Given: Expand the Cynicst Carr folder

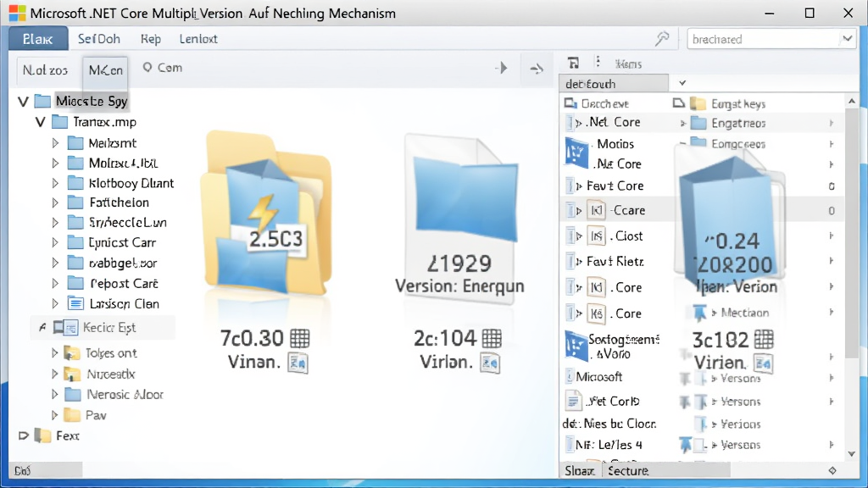Looking at the screenshot, I should click(x=55, y=242).
